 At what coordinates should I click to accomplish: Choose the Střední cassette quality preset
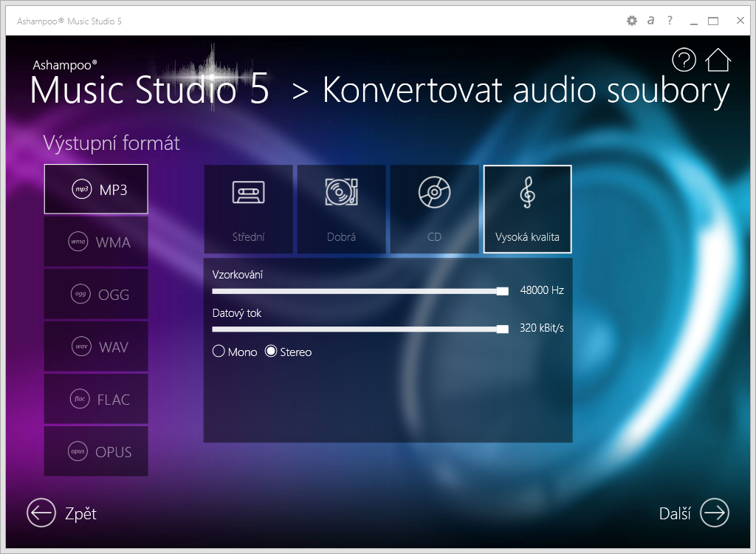click(x=248, y=209)
